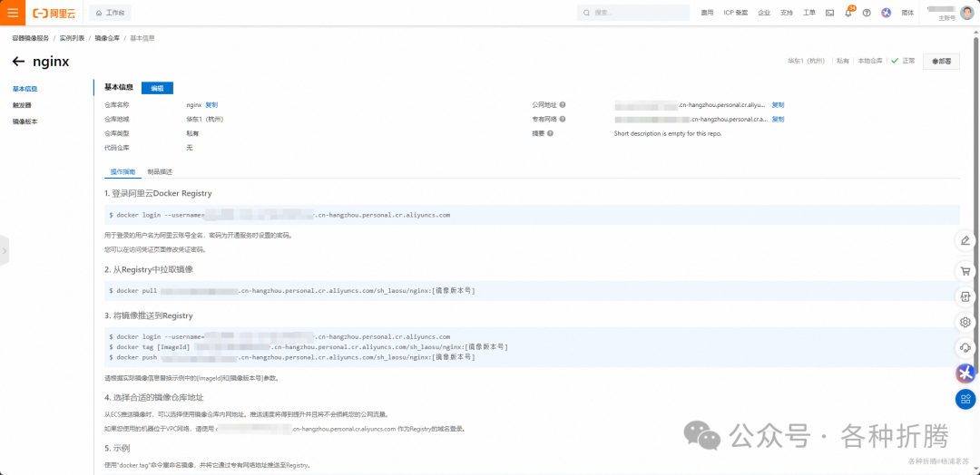Open the orange hamburger main menu

coord(13,13)
